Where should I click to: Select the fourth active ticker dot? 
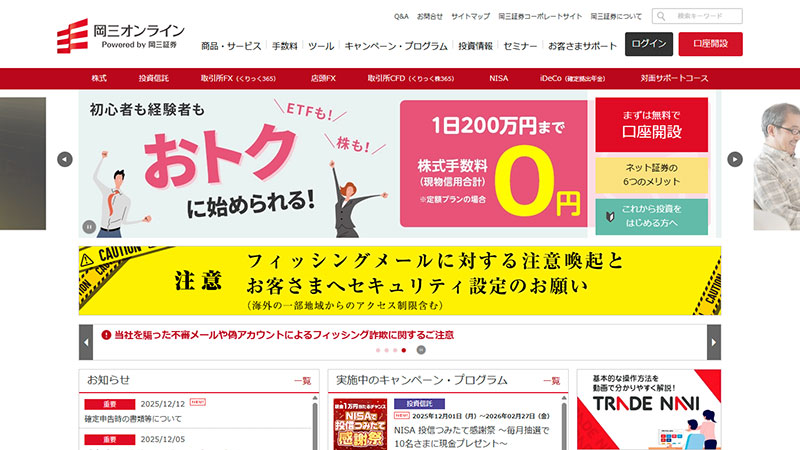[404, 350]
